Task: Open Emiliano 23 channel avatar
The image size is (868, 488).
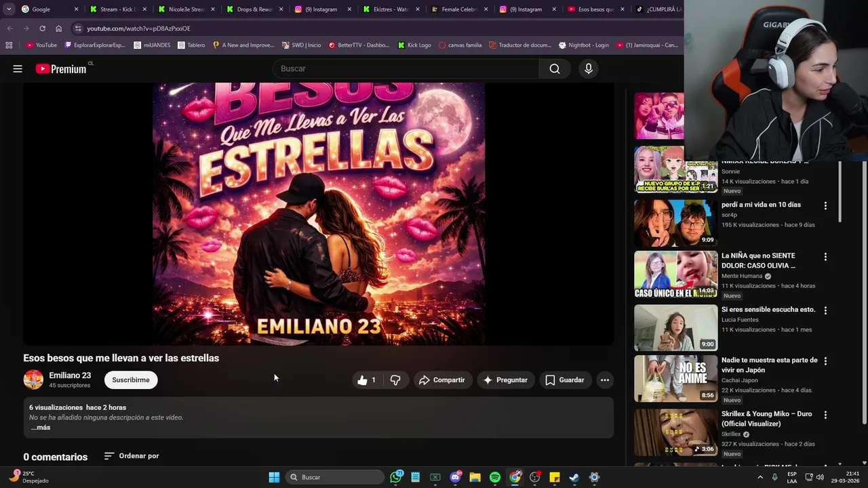Action: pos(33,380)
